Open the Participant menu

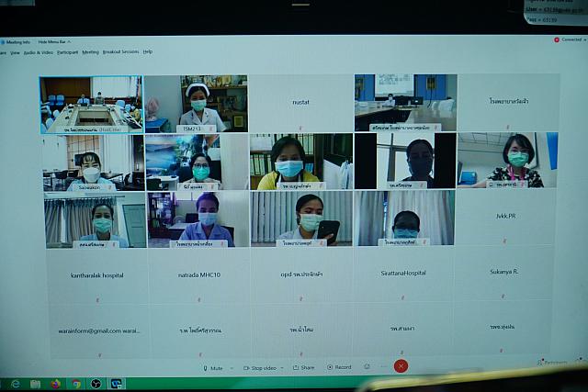click(x=68, y=52)
